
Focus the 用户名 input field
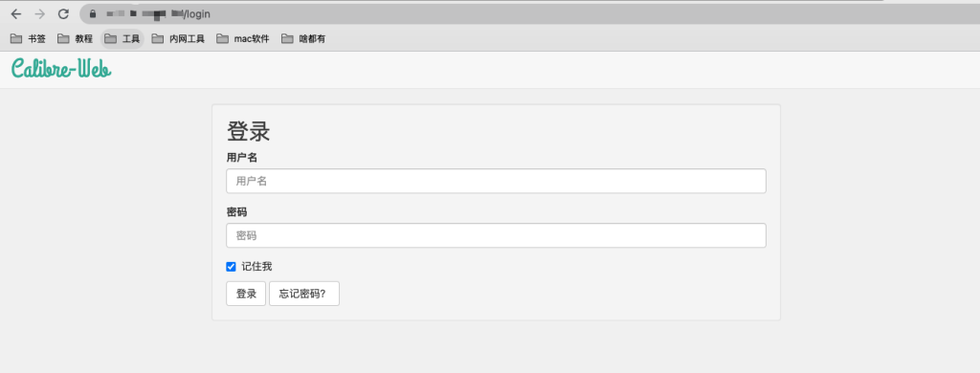point(497,181)
